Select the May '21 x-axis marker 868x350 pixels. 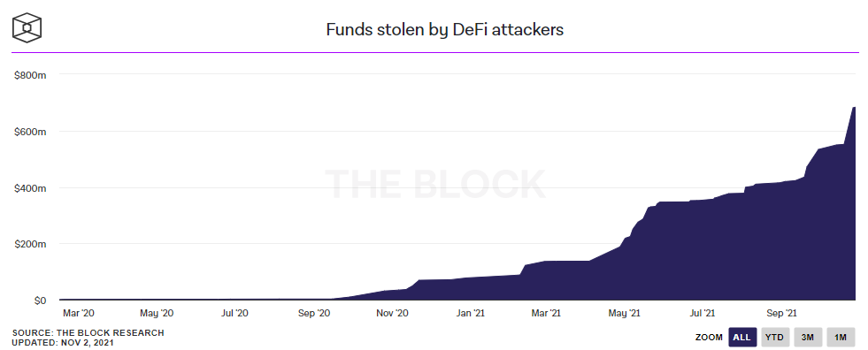(x=625, y=314)
